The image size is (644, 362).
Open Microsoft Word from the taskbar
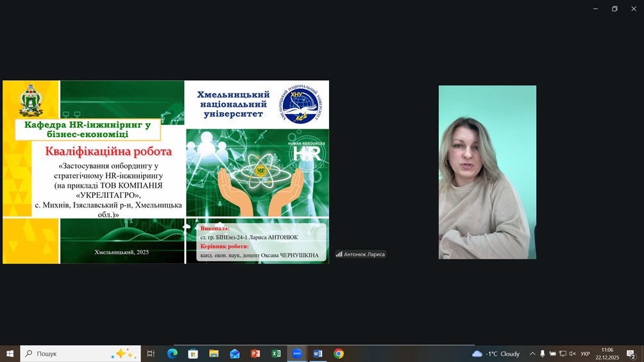pyautogui.click(x=318, y=354)
